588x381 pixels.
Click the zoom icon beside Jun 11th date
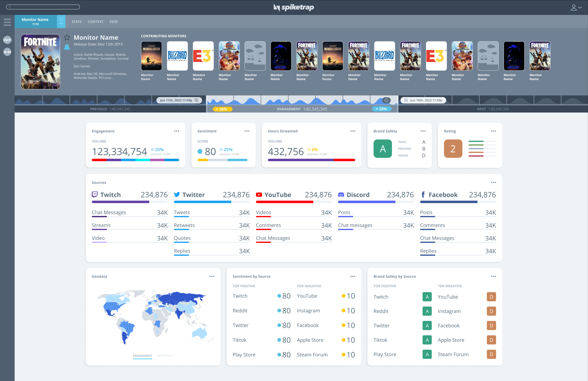[197, 100]
